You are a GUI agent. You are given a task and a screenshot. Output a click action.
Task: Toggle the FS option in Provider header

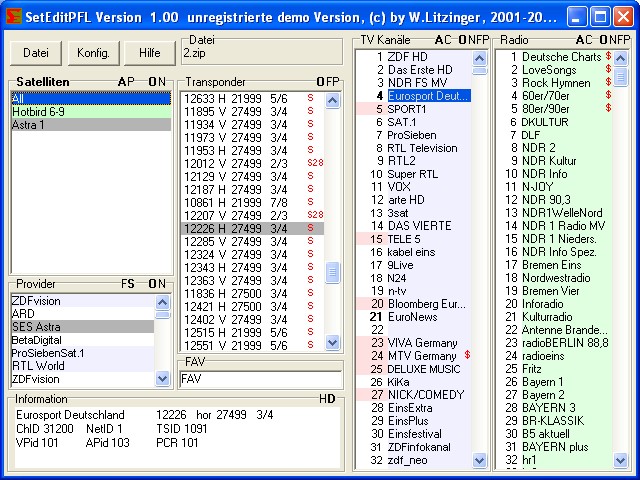coord(128,284)
